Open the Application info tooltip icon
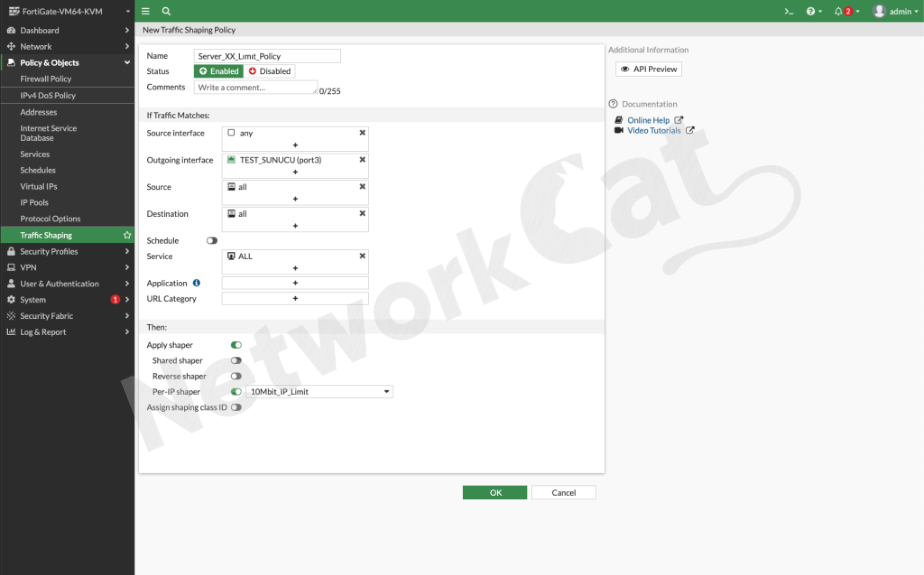This screenshot has width=924, height=575. [196, 283]
